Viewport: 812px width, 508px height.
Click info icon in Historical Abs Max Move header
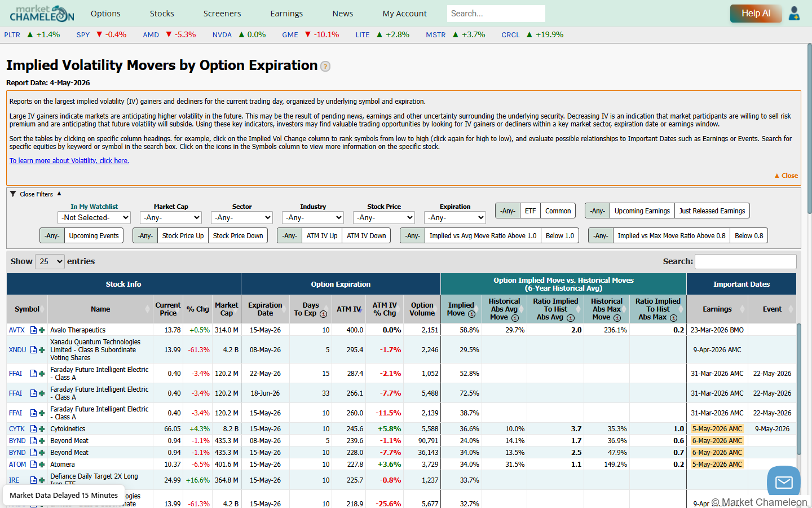pyautogui.click(x=617, y=318)
